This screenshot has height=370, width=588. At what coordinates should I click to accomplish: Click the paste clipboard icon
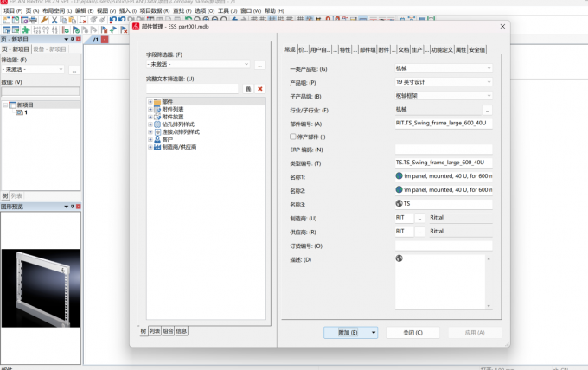coord(73,20)
